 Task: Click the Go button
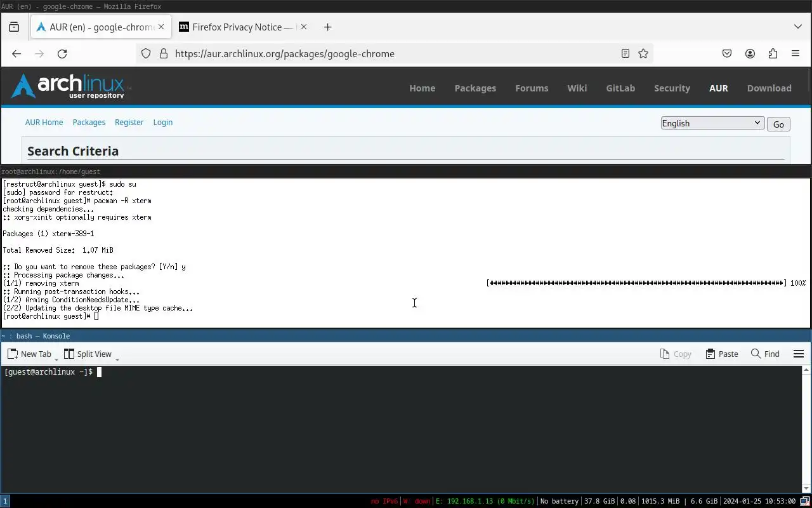point(778,124)
